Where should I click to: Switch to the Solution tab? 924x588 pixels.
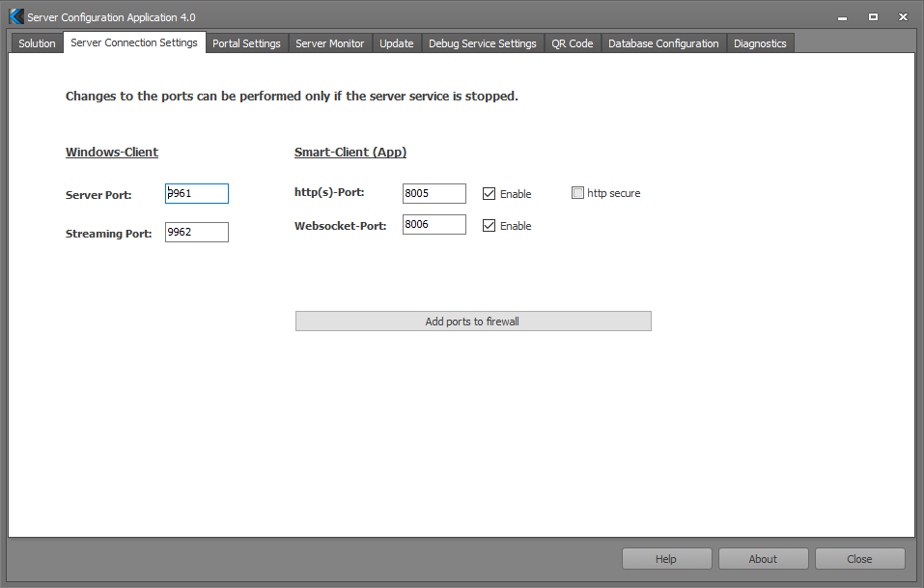pyautogui.click(x=37, y=43)
